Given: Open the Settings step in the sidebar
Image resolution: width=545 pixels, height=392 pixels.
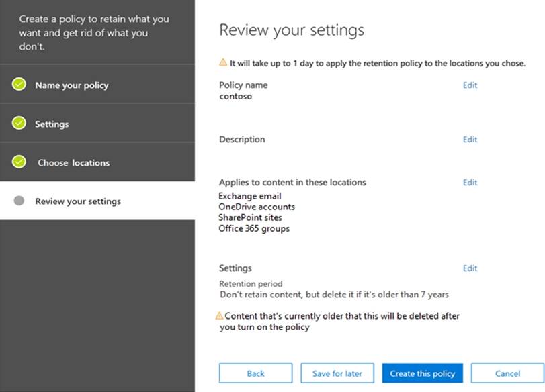Looking at the screenshot, I should (52, 124).
